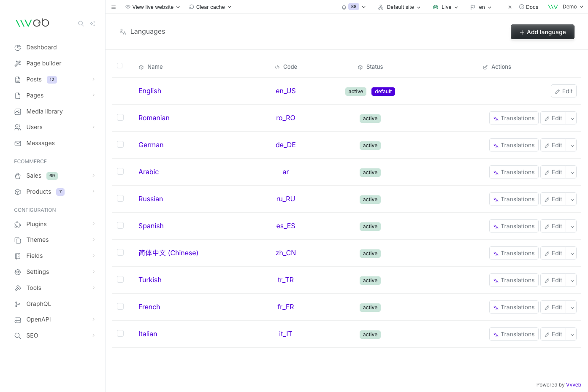The image size is (588, 392).
Task: Open the French language link
Action: [149, 307]
